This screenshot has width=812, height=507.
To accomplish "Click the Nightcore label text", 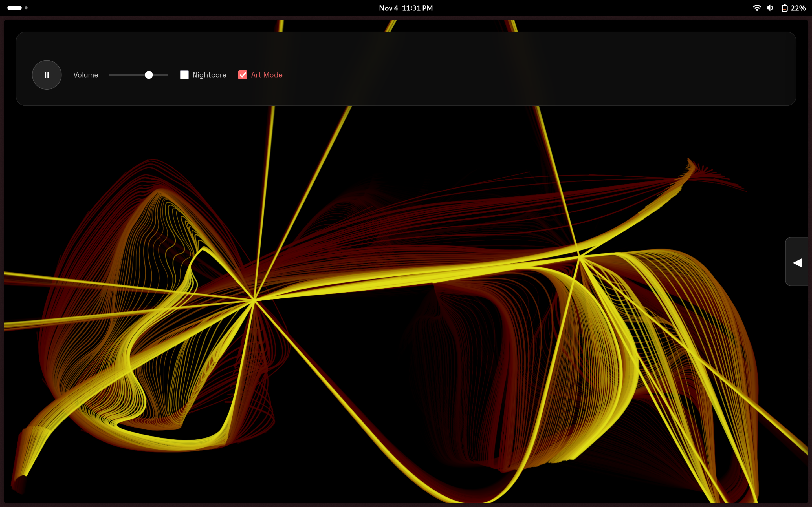I will [209, 75].
